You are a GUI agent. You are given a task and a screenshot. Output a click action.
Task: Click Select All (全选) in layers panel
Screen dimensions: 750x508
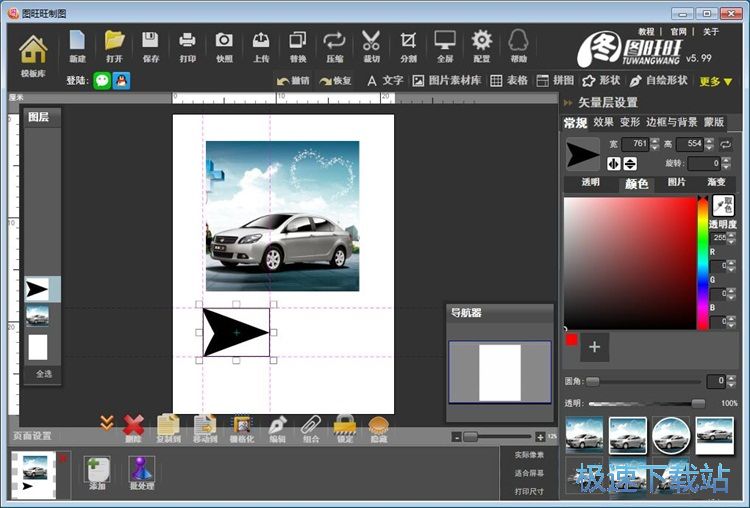pos(43,373)
